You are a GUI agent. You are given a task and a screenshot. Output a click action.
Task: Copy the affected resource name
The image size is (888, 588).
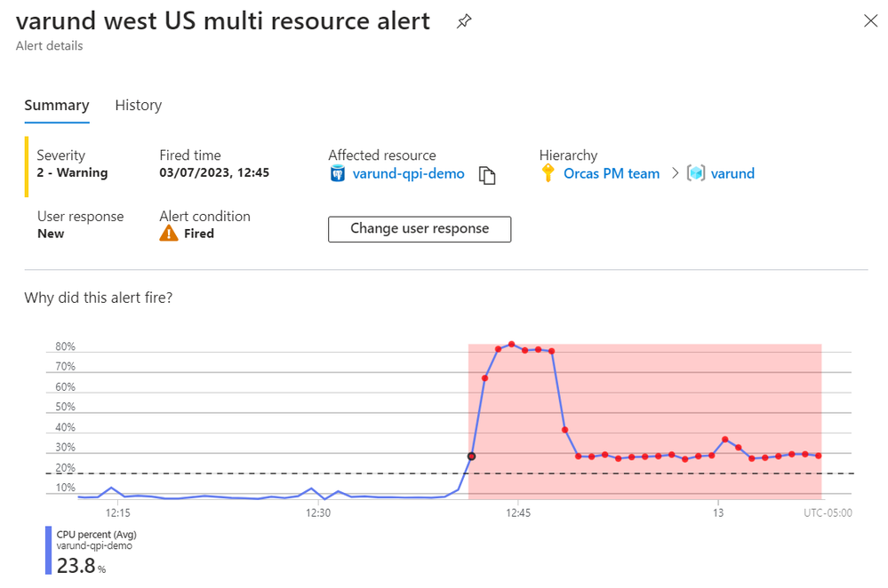click(x=486, y=175)
